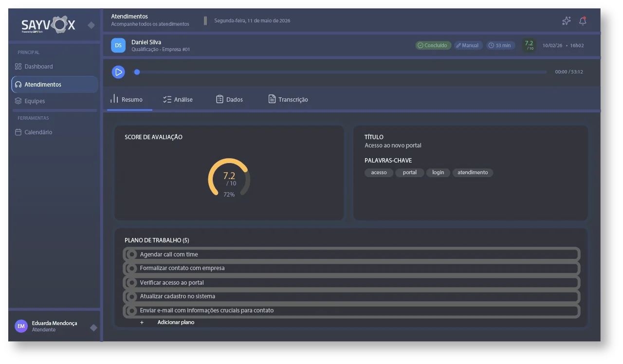Open notifications bell
The height and width of the screenshot is (364, 623).
[x=583, y=21]
